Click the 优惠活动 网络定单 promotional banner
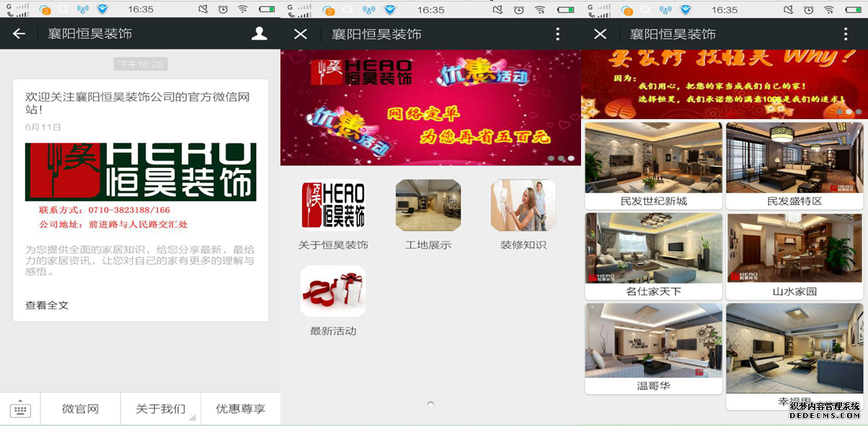 click(430, 107)
